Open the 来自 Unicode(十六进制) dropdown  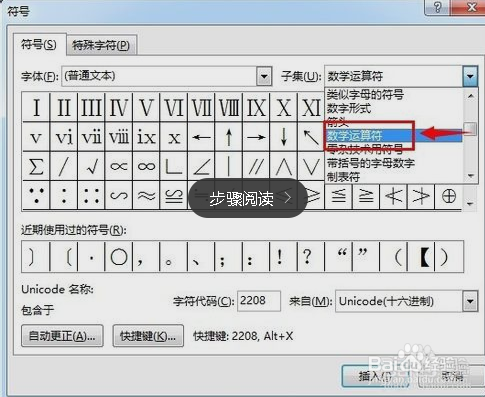click(470, 301)
